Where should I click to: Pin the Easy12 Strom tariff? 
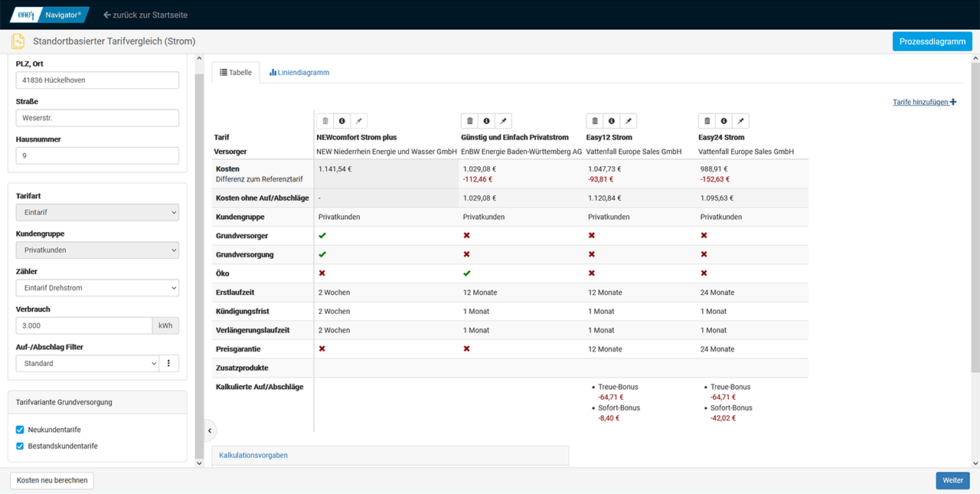628,121
